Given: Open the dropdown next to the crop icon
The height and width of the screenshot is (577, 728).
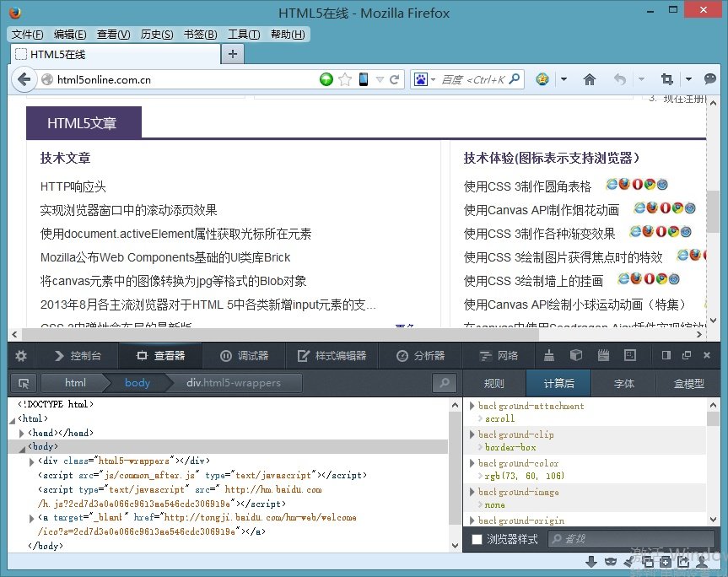Looking at the screenshot, I should click(x=688, y=79).
